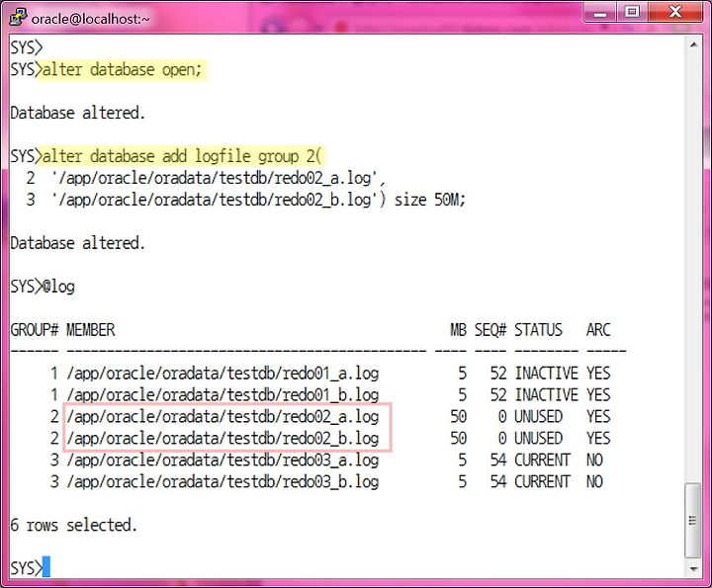This screenshot has height=588, width=712.
Task: Click the scrollbar up arrow
Action: coord(693,44)
